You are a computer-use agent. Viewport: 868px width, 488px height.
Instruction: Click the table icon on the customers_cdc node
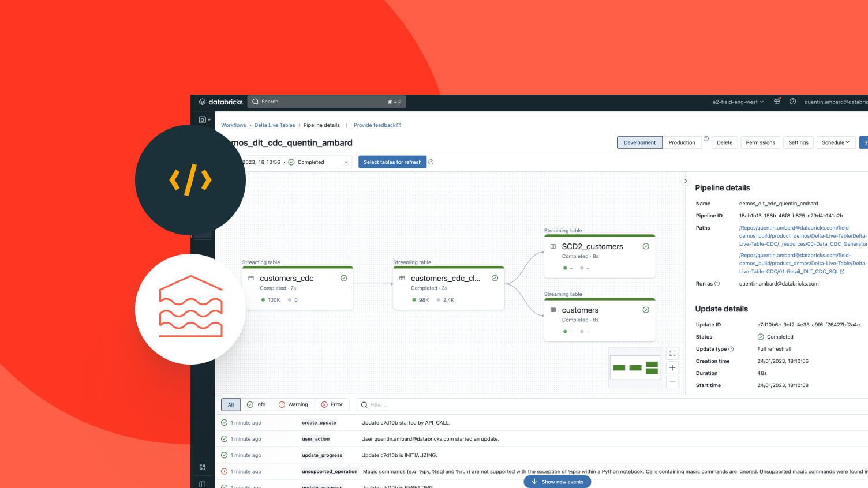(251, 278)
